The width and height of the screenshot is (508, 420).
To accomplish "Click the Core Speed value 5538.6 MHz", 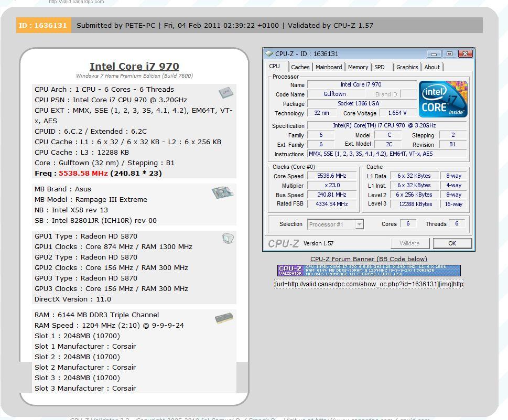I will pyautogui.click(x=332, y=176).
